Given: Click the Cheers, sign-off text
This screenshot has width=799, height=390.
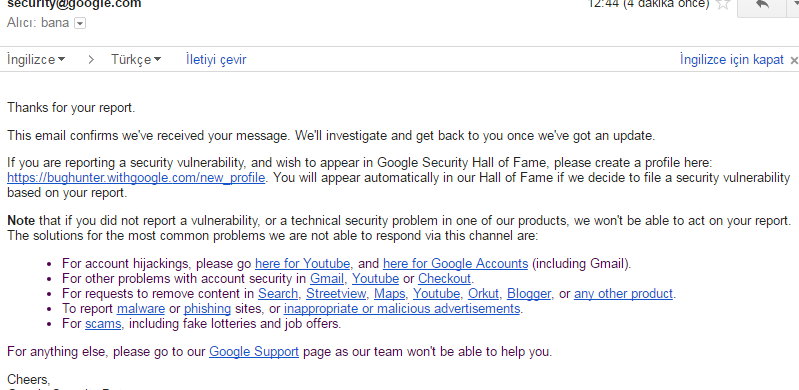Looking at the screenshot, I should click(x=29, y=380).
